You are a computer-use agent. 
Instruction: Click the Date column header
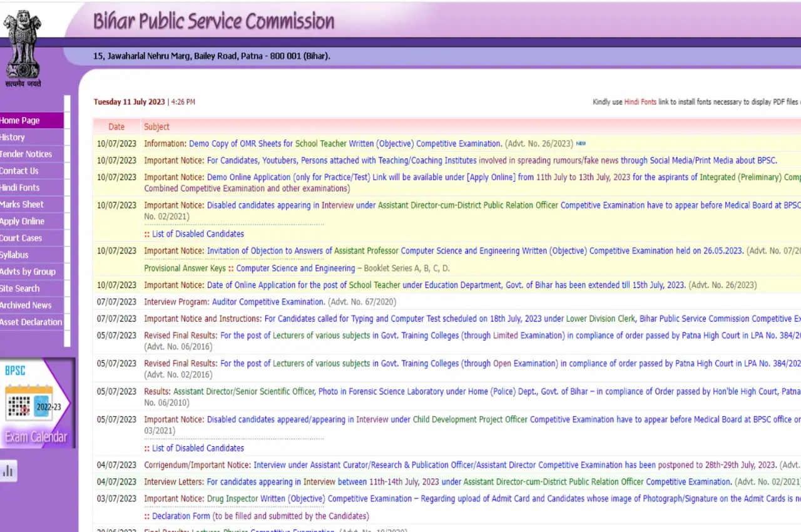(x=116, y=126)
